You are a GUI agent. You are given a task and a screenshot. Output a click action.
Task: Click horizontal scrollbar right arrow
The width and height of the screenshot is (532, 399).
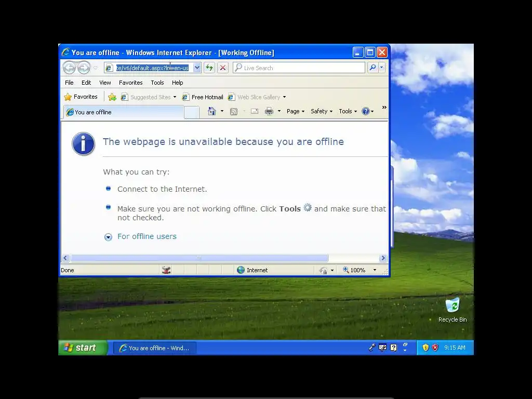[x=383, y=258]
